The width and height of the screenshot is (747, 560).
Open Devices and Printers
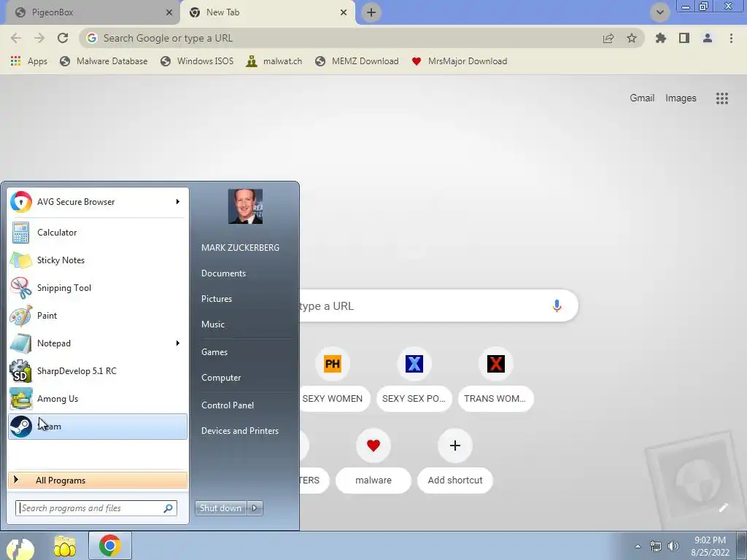pyautogui.click(x=240, y=430)
